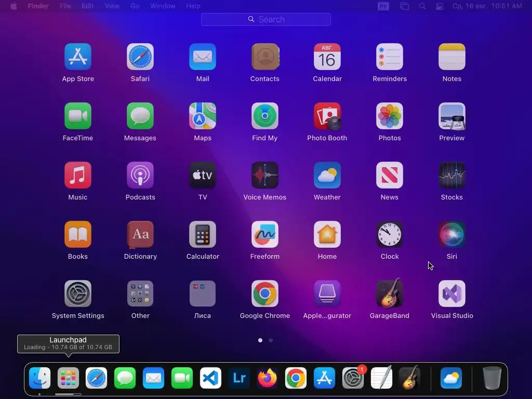Open the Go menu
The width and height of the screenshot is (532, 399).
tap(135, 6)
